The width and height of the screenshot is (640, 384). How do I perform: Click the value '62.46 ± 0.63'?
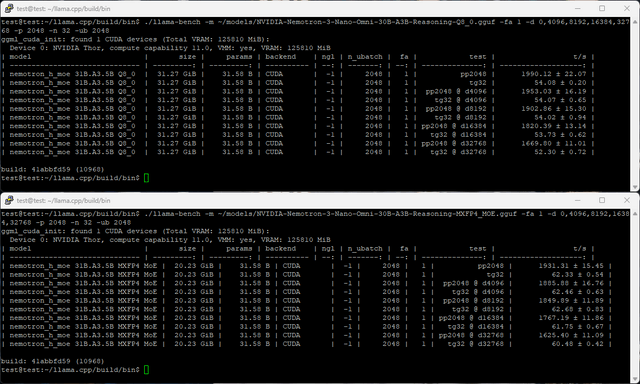[x=578, y=292]
